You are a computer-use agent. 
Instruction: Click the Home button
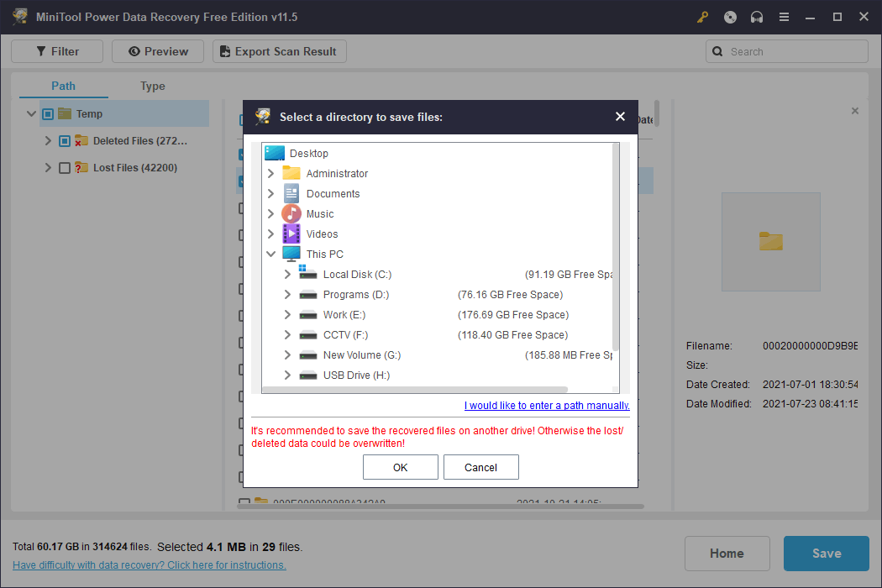click(727, 554)
